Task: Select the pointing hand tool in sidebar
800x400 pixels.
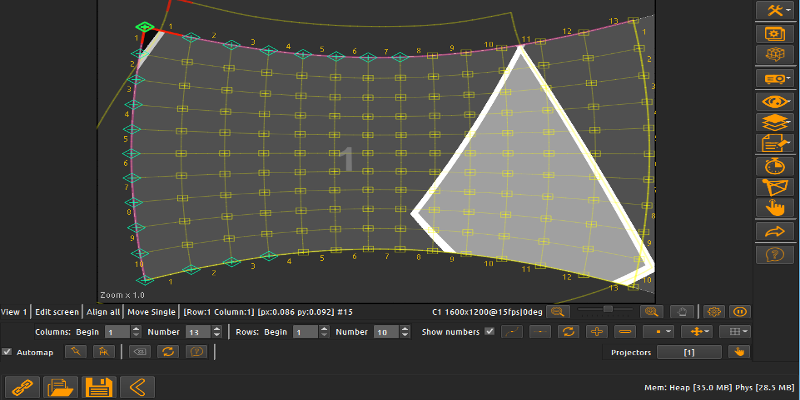Action: [775, 209]
